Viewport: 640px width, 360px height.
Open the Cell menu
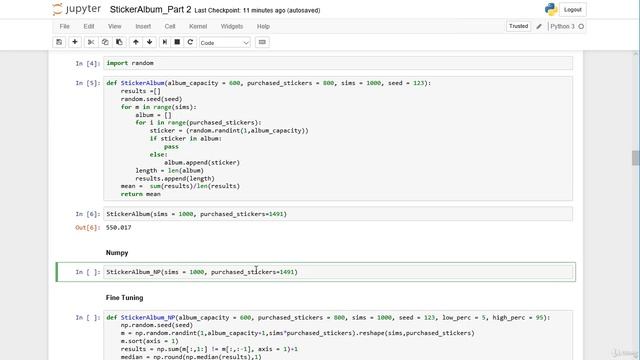tap(170, 26)
